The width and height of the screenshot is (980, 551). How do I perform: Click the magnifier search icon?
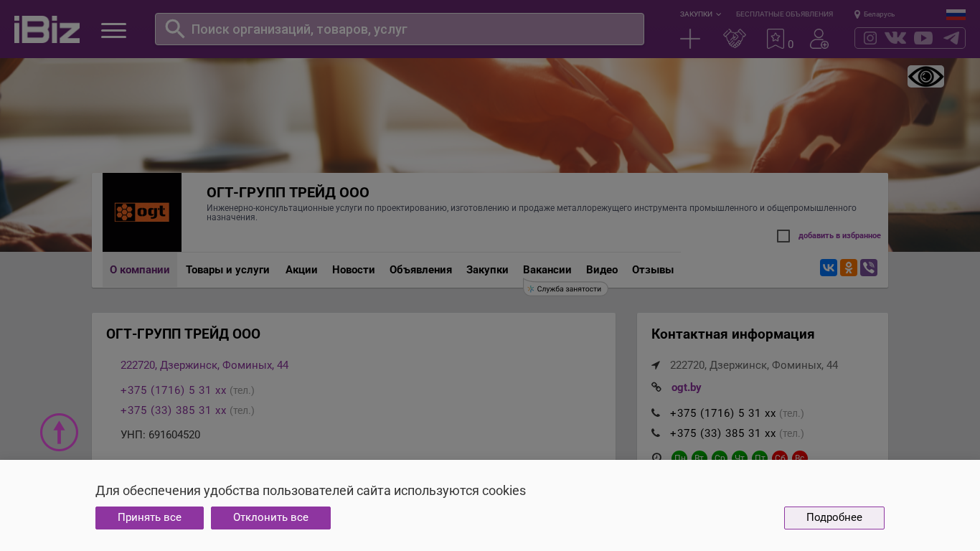click(x=175, y=29)
